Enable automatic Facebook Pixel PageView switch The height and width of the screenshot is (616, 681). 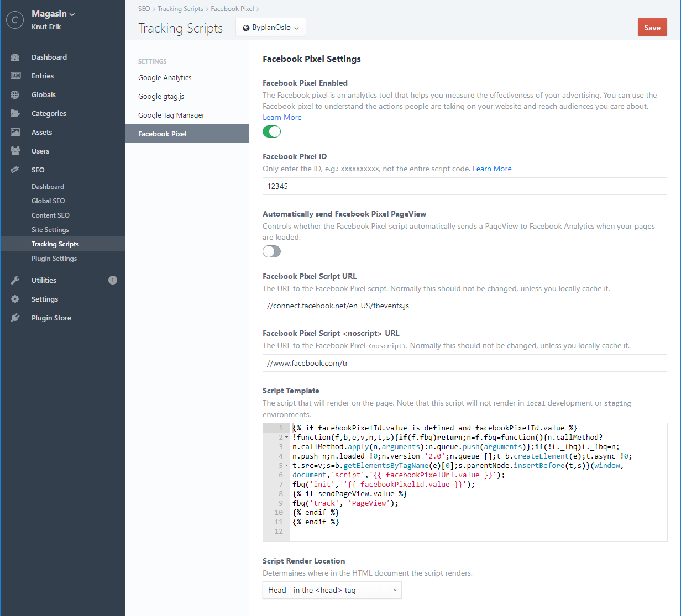coord(271,251)
